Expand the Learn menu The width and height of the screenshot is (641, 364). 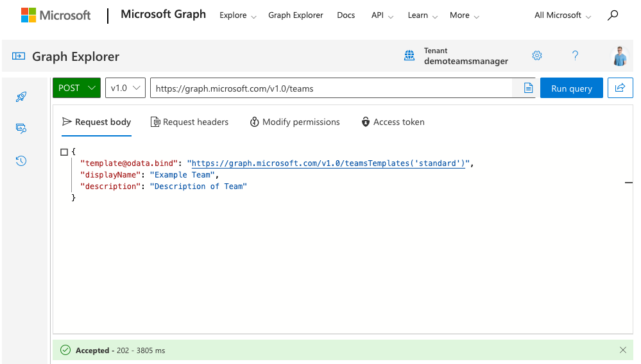point(423,15)
